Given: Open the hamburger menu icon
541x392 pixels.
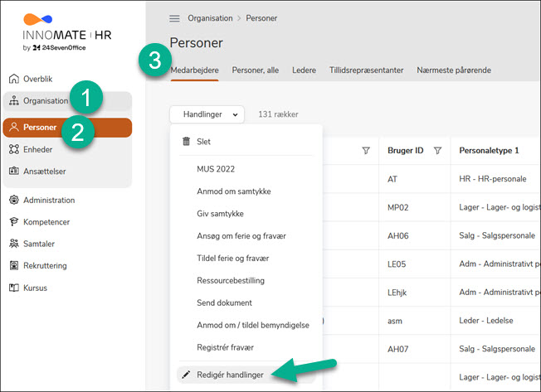Looking at the screenshot, I should (x=174, y=18).
